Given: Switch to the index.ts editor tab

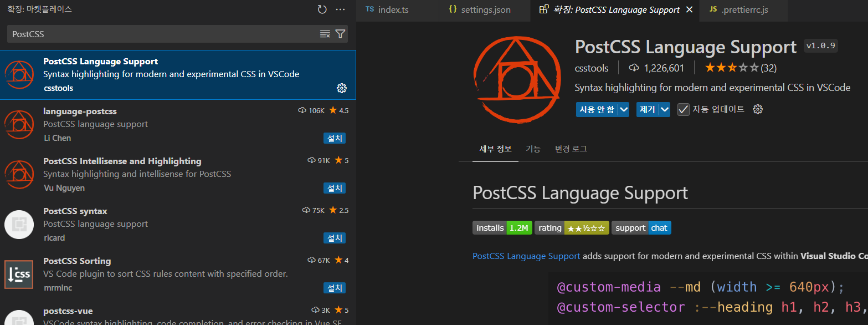Looking at the screenshot, I should pos(398,10).
